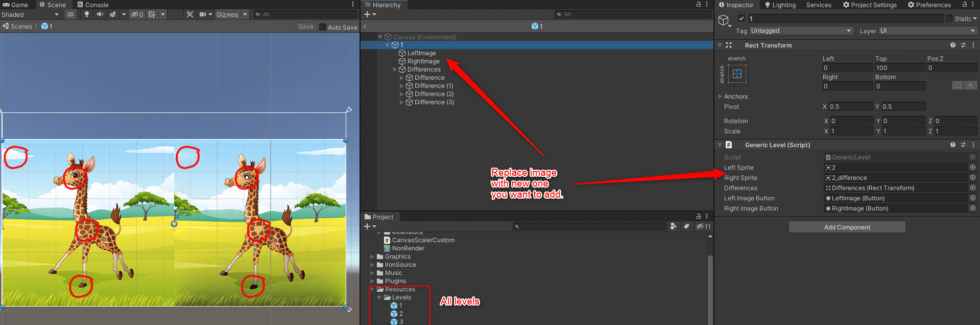Image resolution: width=980 pixels, height=325 pixels.
Task: Open Rect Transform presets icon
Action: tap(963, 45)
